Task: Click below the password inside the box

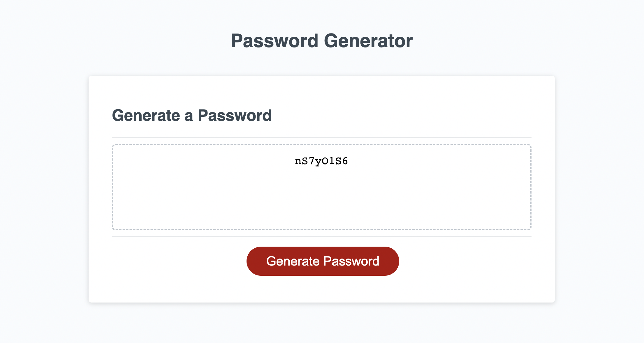Action: point(322,204)
